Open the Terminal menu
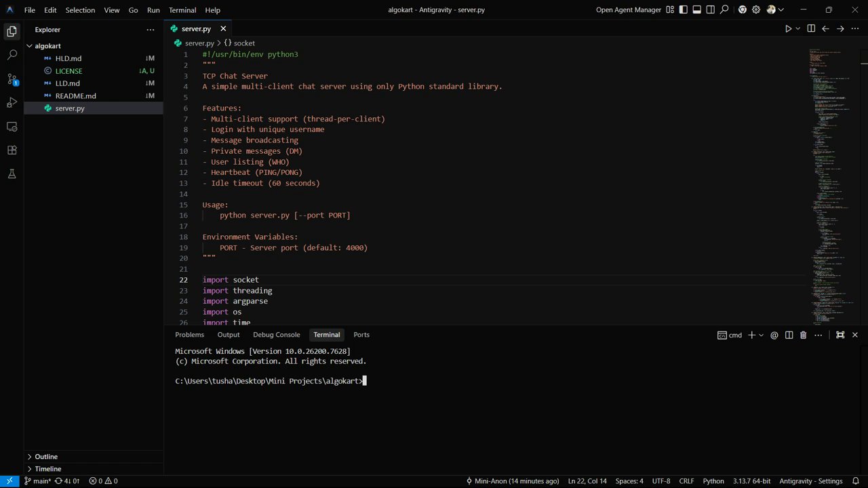Screen dimensions: 868x488 182,10
